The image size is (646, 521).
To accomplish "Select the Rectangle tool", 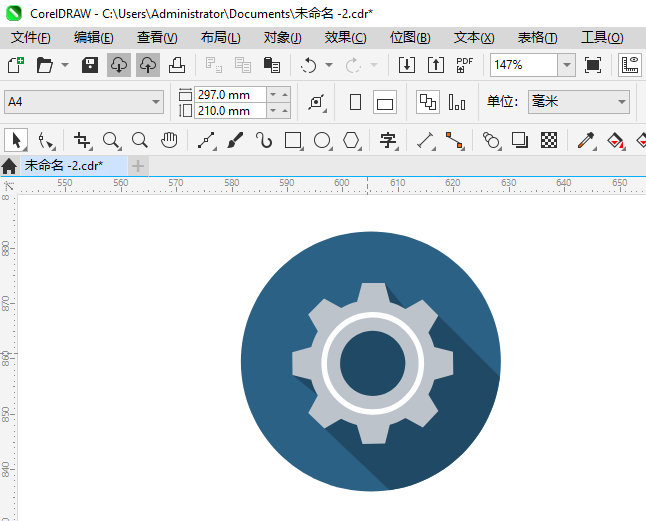I will click(293, 140).
